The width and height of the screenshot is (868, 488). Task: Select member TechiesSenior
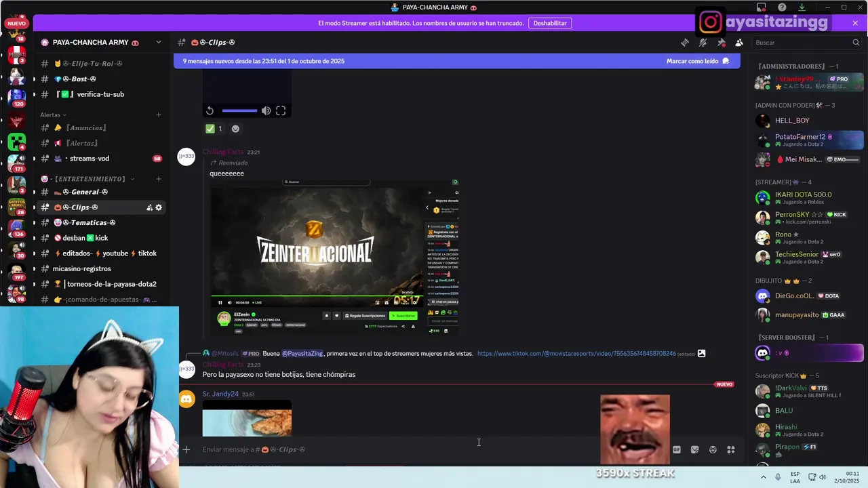coord(808,257)
